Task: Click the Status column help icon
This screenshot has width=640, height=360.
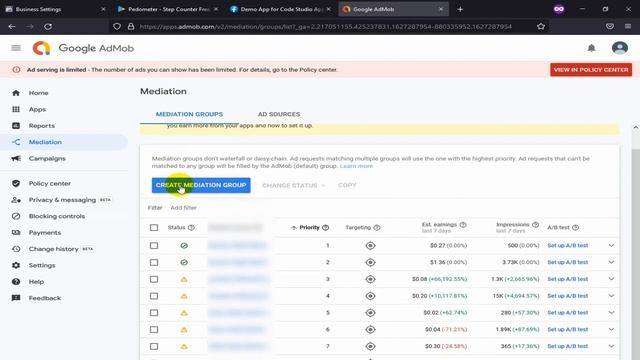Action: [x=191, y=228]
